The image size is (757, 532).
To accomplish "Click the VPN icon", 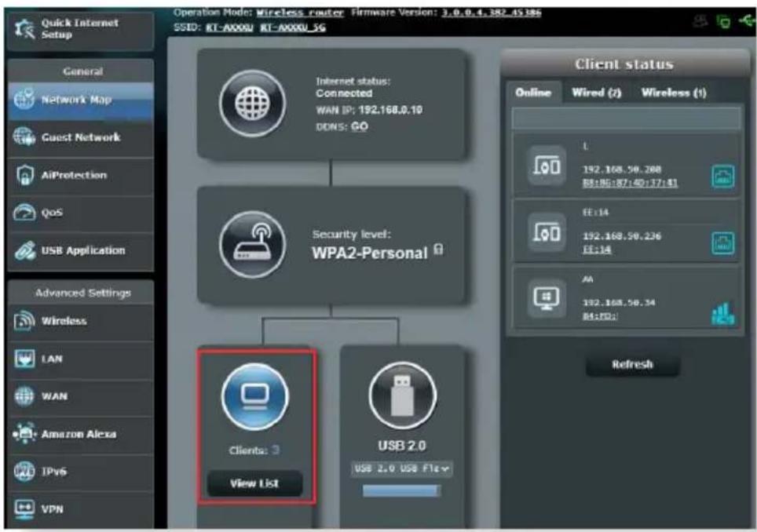I will click(x=24, y=508).
